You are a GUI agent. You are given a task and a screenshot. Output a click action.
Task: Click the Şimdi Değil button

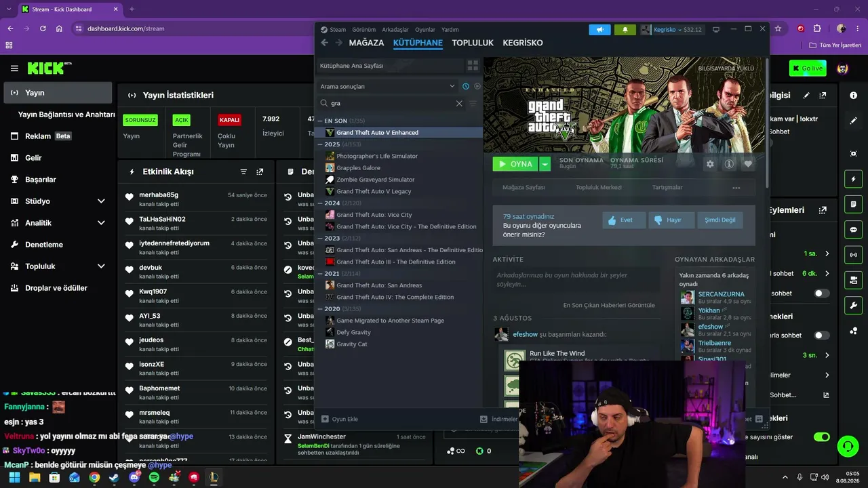[719, 220]
